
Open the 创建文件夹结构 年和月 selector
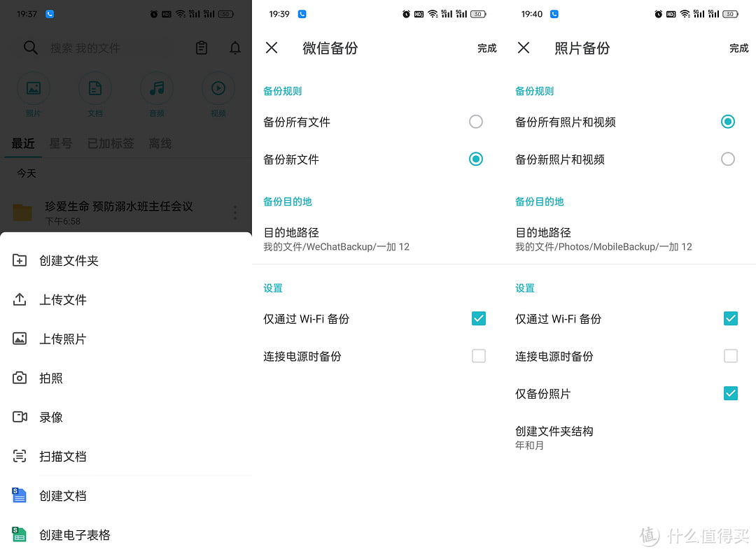coord(554,437)
